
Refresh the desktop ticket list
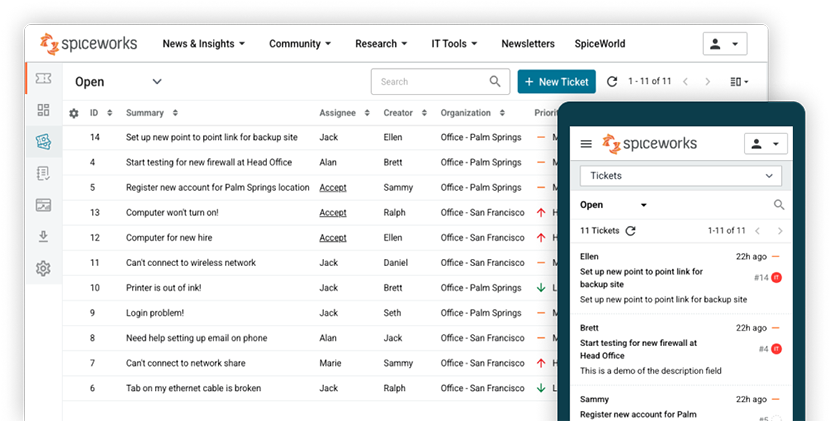point(612,82)
